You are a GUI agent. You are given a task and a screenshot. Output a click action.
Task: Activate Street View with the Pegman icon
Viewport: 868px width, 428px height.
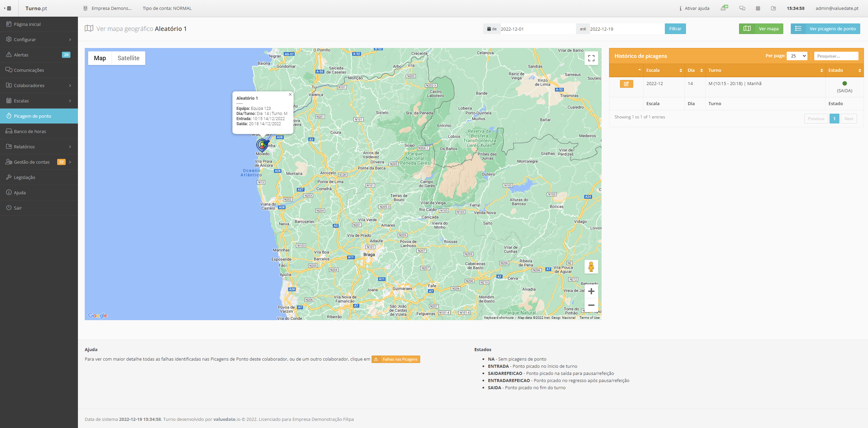(591, 267)
